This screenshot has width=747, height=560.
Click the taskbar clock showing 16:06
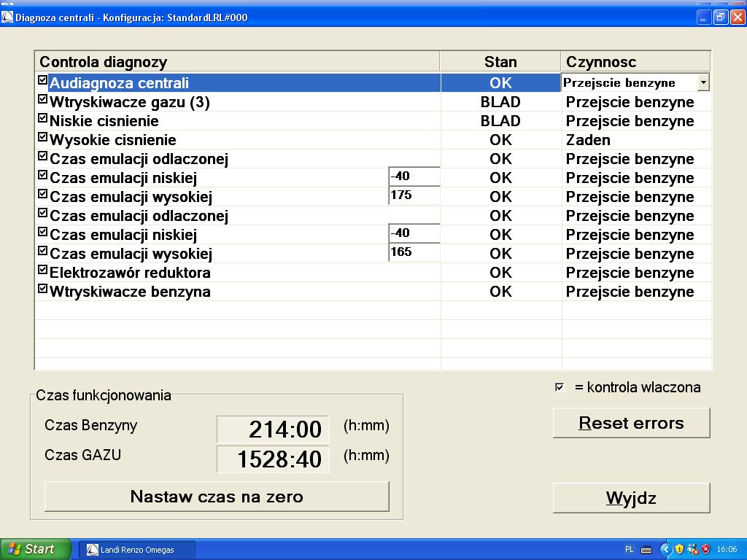click(x=727, y=550)
